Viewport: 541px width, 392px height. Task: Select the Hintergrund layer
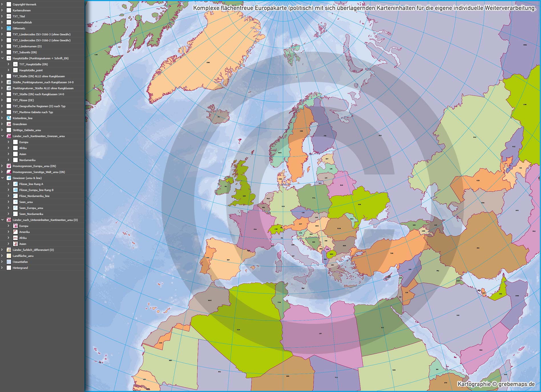[x=20, y=268]
